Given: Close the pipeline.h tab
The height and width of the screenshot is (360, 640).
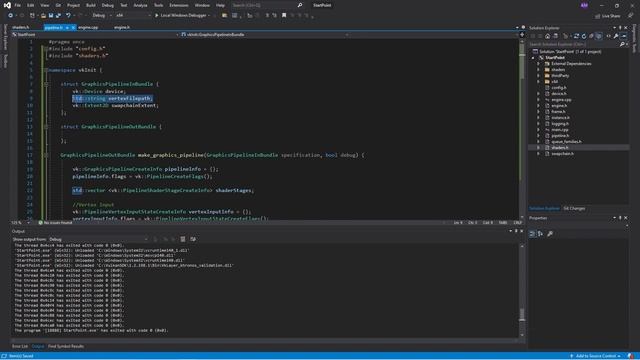Looking at the screenshot, I should pos(73,28).
